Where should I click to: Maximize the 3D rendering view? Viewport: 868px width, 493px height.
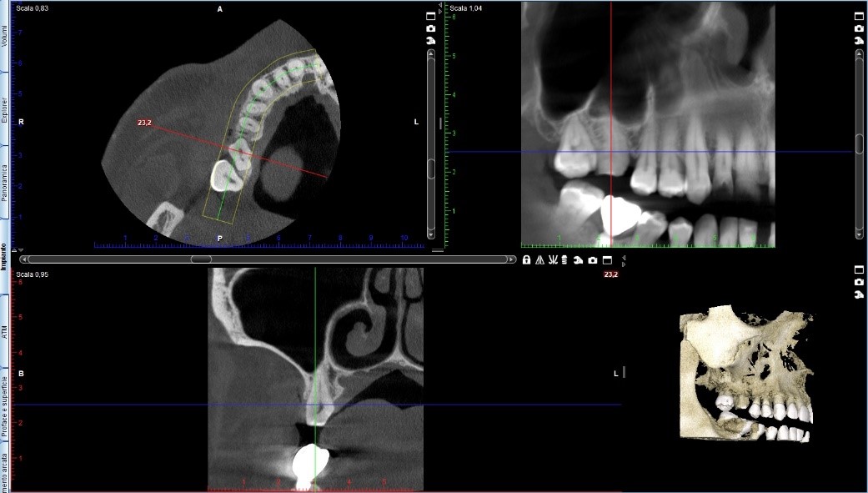[859, 269]
